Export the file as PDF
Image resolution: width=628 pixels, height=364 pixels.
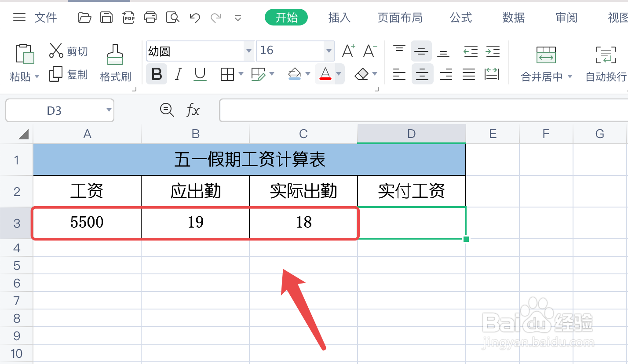click(x=128, y=18)
